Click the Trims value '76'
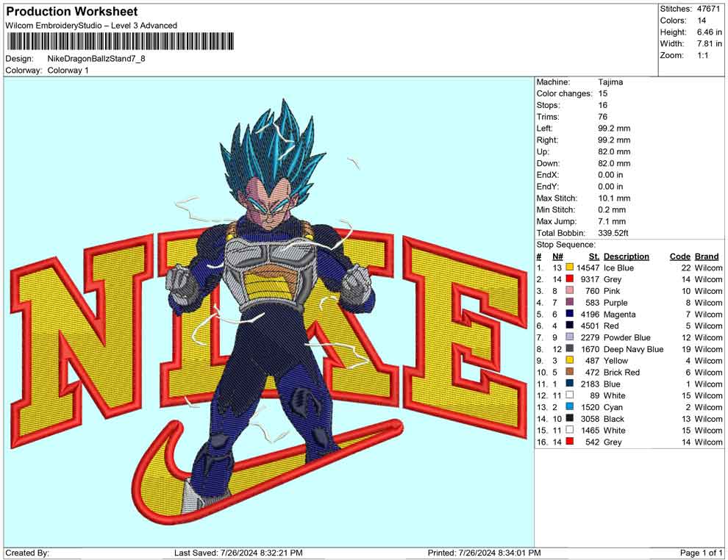 603,117
